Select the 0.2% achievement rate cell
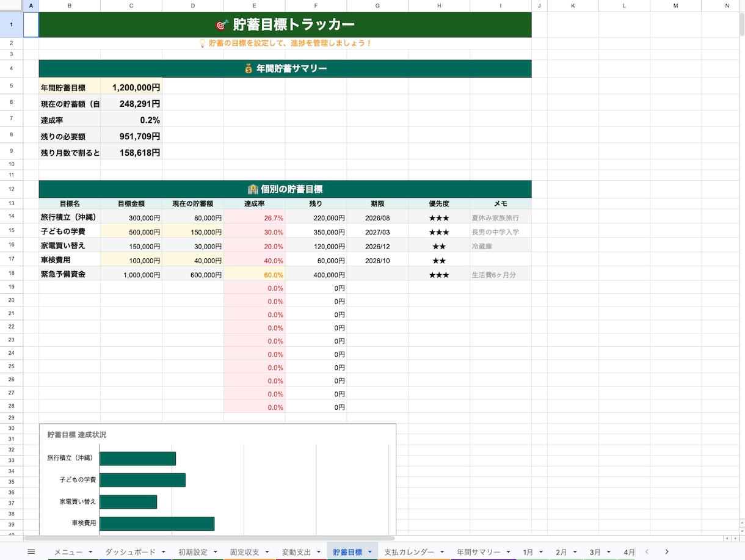 pyautogui.click(x=131, y=120)
